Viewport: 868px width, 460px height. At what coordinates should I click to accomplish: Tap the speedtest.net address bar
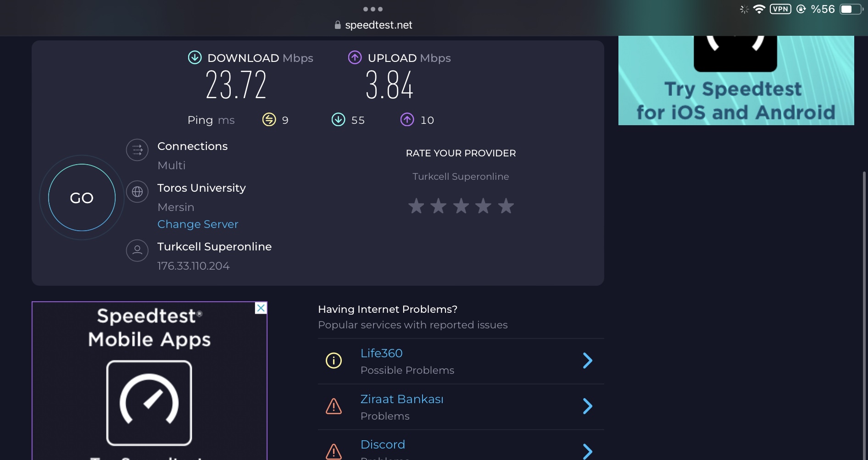(373, 25)
